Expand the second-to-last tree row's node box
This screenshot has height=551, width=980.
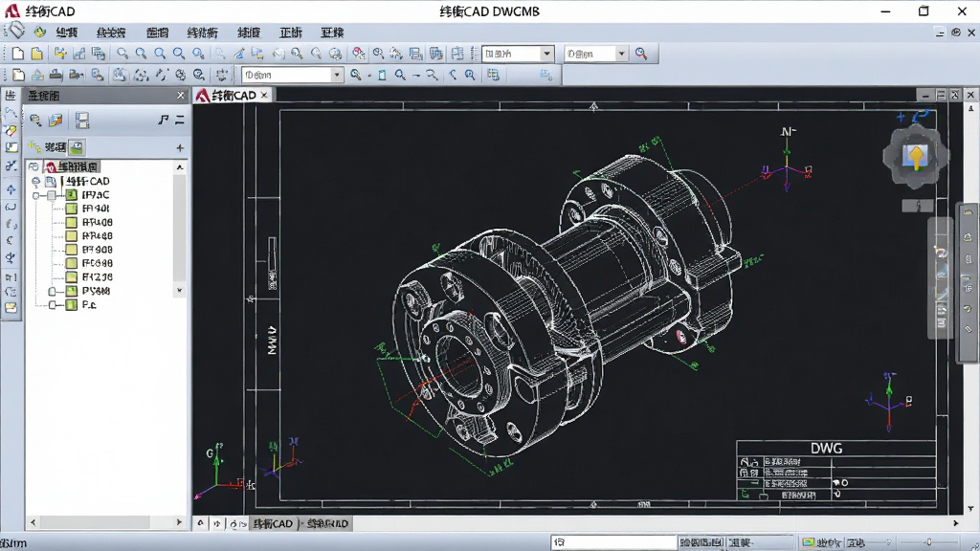click(x=54, y=291)
